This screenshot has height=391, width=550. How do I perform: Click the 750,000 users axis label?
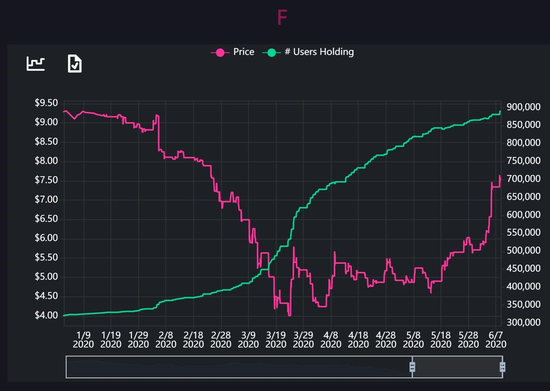(x=523, y=161)
